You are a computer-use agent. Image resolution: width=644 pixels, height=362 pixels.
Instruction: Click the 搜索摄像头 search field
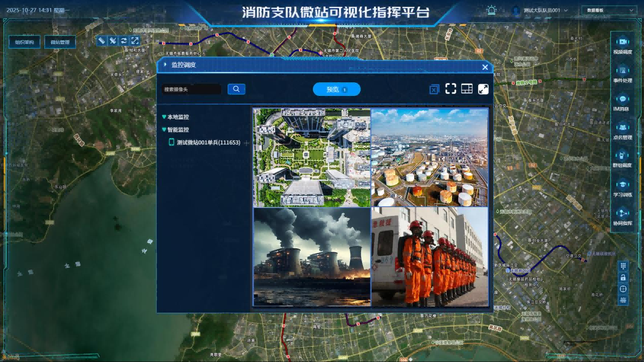click(192, 89)
